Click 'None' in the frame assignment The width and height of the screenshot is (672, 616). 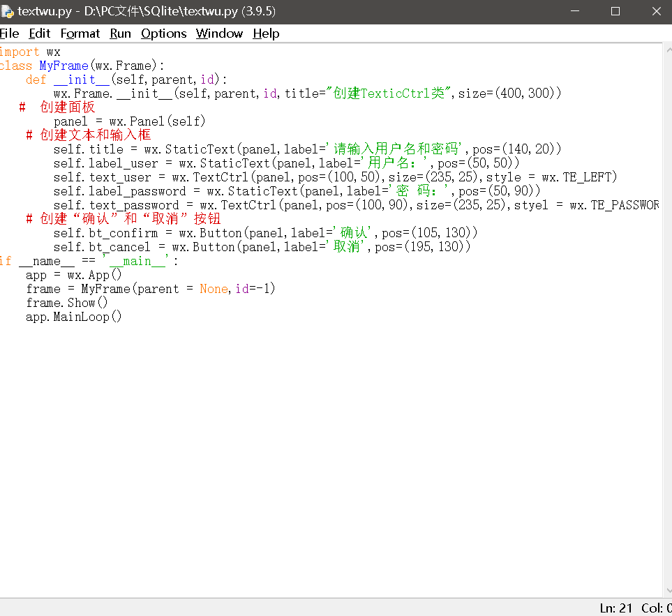[x=214, y=289]
